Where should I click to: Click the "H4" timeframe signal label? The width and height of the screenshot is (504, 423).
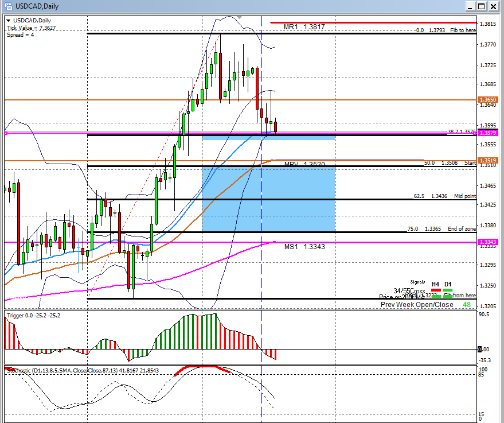pos(435,284)
